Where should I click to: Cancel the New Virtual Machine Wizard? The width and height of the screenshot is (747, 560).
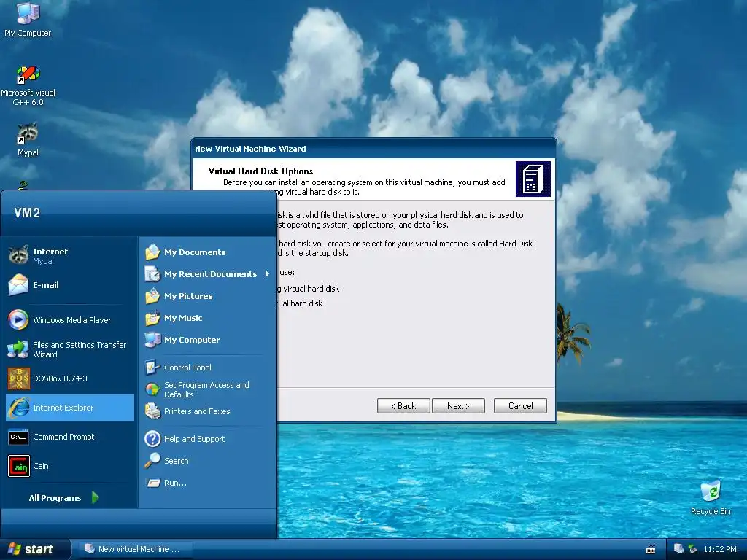coord(520,405)
